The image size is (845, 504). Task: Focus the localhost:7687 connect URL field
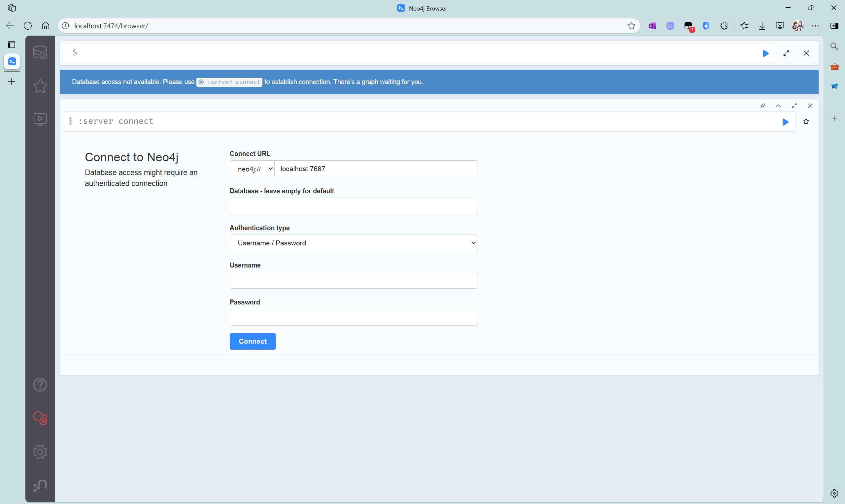376,169
